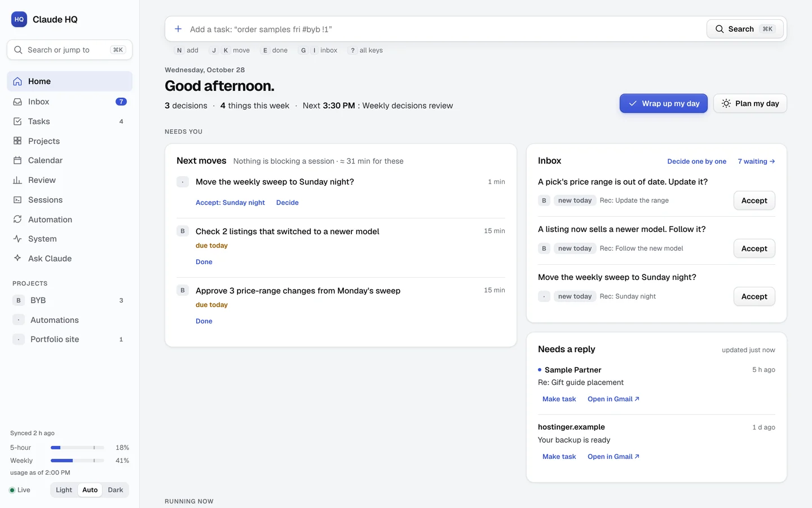Choose the Auto theme option
812x508 pixels.
coord(90,490)
